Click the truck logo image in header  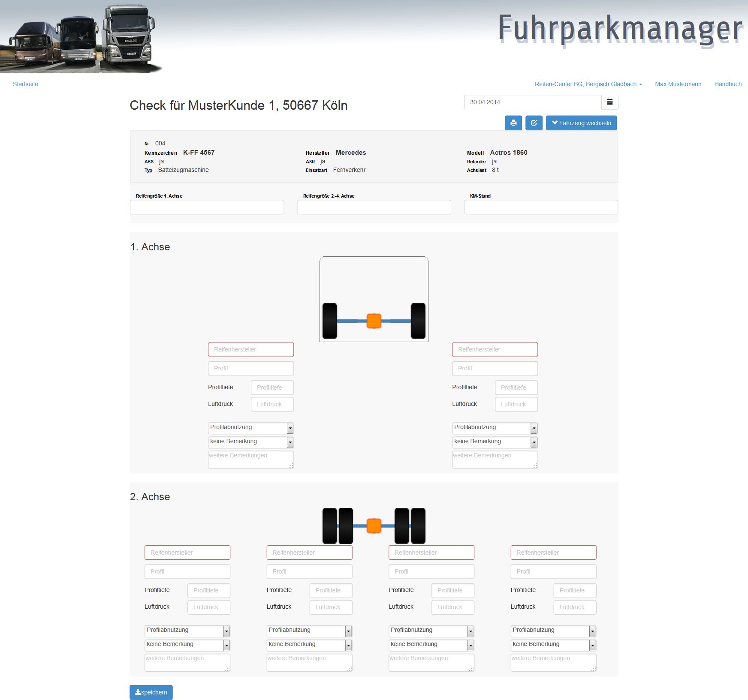pos(81,37)
